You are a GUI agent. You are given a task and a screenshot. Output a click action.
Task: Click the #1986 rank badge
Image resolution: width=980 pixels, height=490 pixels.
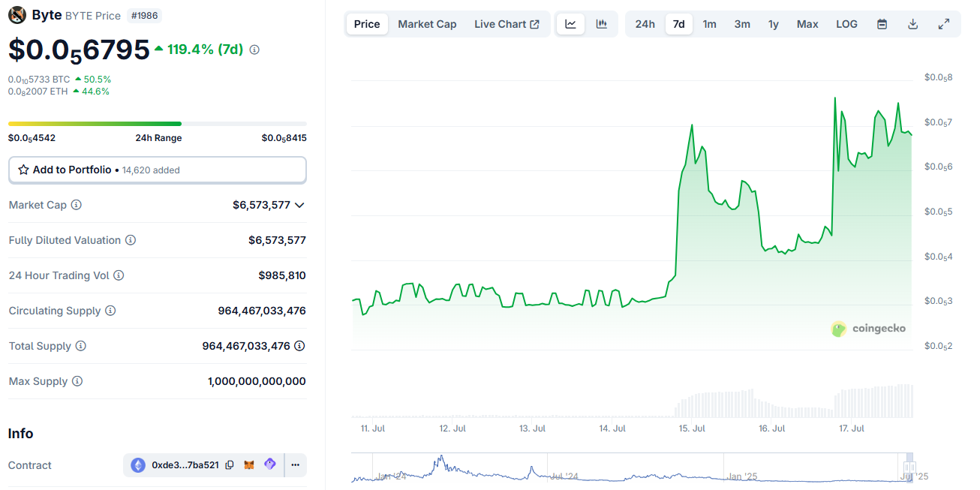pyautogui.click(x=144, y=15)
